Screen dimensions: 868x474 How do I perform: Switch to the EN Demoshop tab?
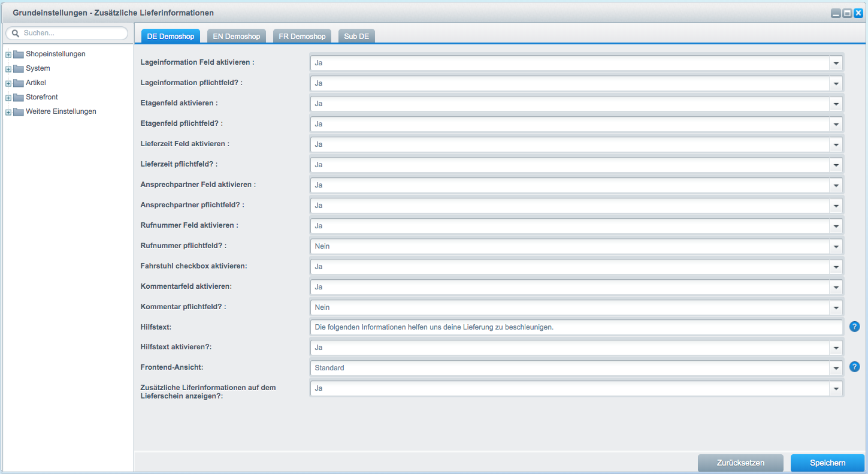[x=237, y=36]
